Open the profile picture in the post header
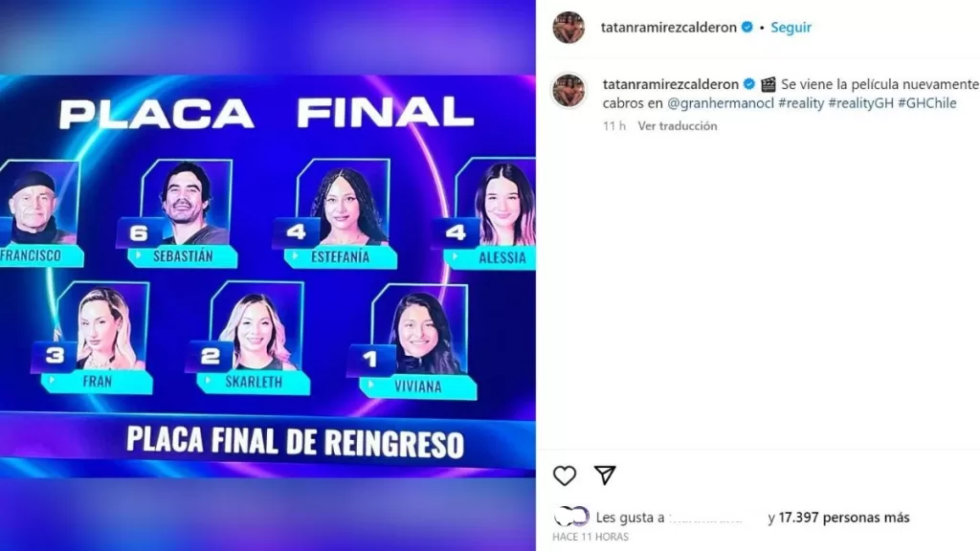 pos(568,28)
